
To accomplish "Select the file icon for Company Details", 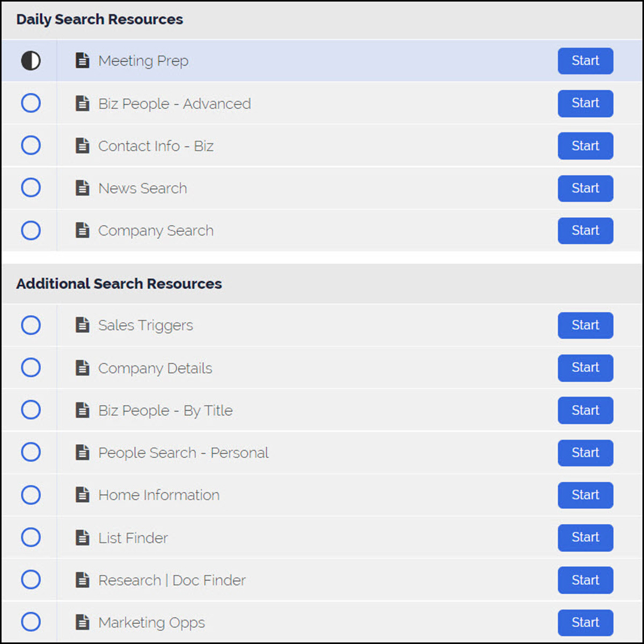I will point(82,368).
